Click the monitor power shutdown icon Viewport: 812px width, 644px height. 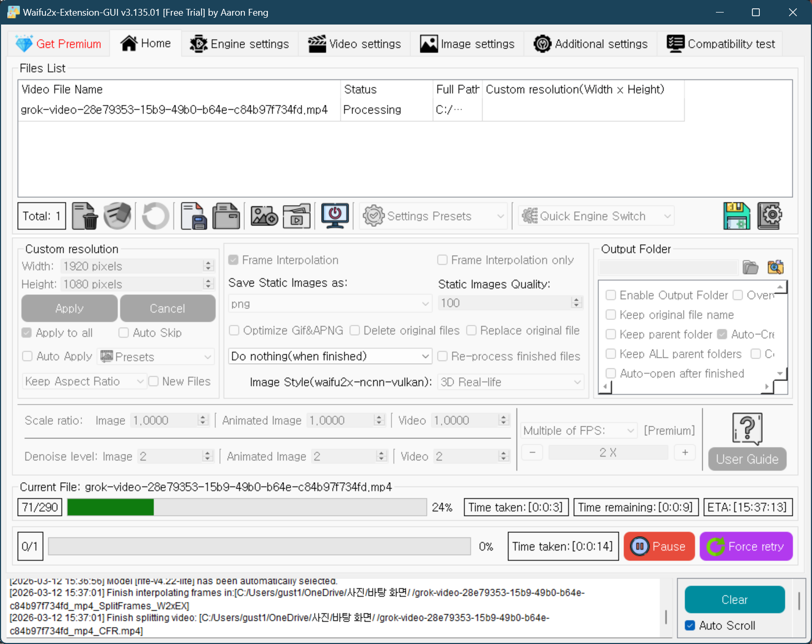coord(335,216)
